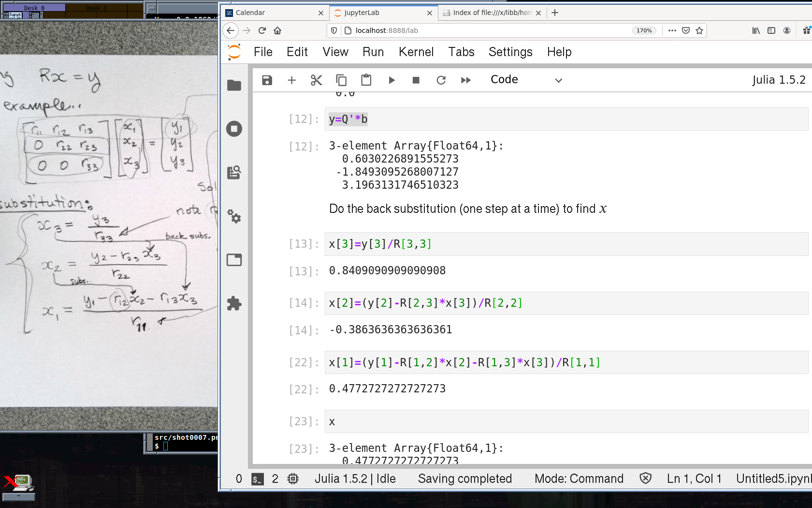Open the file browser sidebar folder icon
The image size is (812, 508).
click(x=234, y=86)
